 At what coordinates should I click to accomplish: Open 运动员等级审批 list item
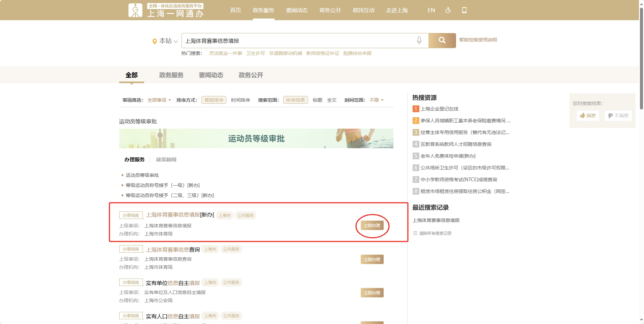point(142,175)
